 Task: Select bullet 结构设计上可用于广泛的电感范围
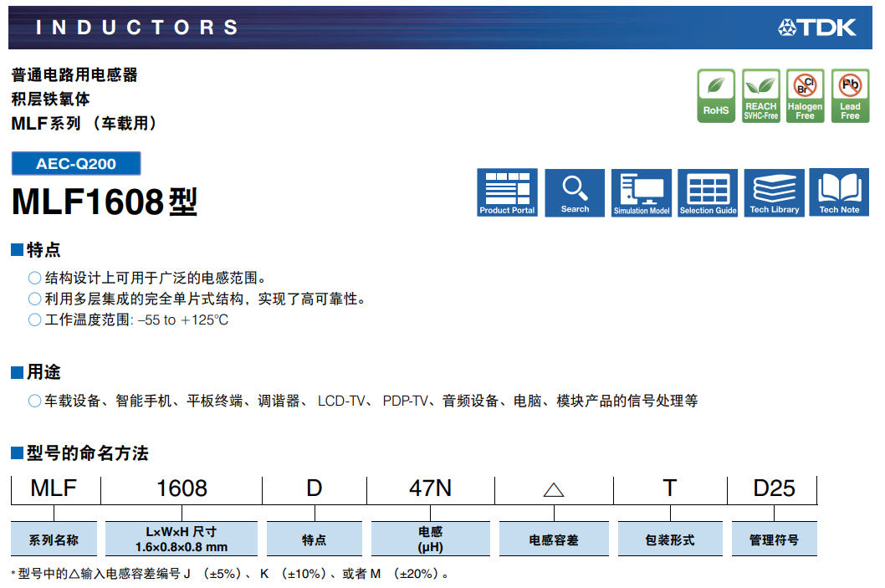click(x=156, y=278)
